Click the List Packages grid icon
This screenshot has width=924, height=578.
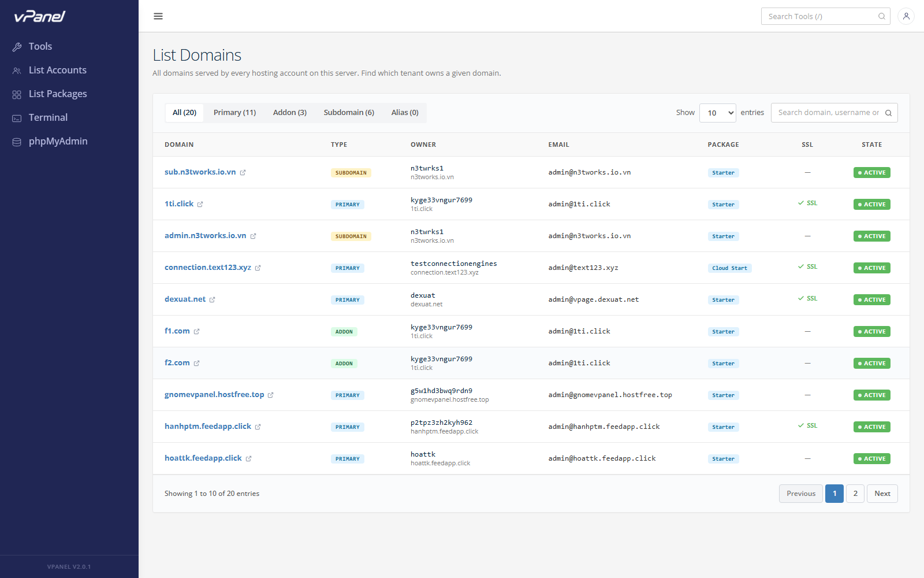tap(17, 94)
